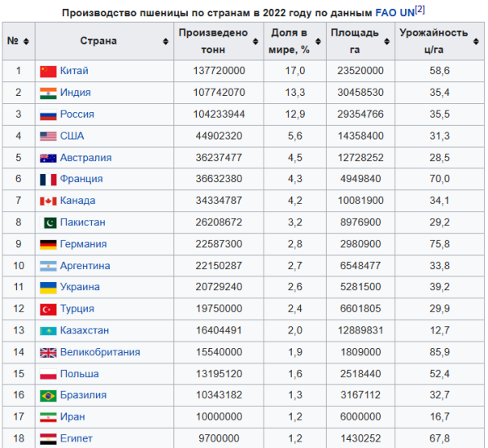
Task: Click the Russia flag icon
Action: click(48, 115)
